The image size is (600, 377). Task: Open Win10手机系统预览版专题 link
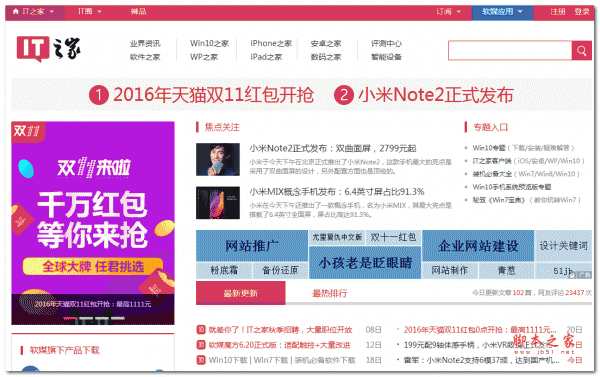[x=512, y=187]
